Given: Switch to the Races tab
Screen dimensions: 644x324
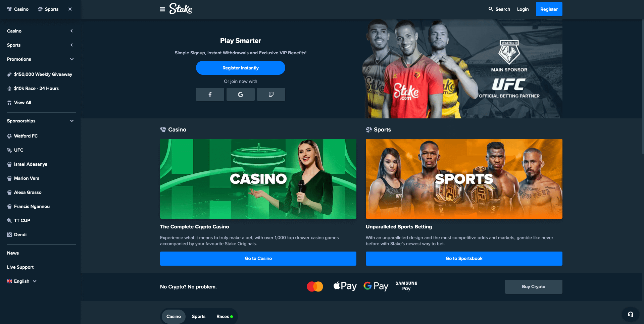Looking at the screenshot, I should tap(225, 316).
